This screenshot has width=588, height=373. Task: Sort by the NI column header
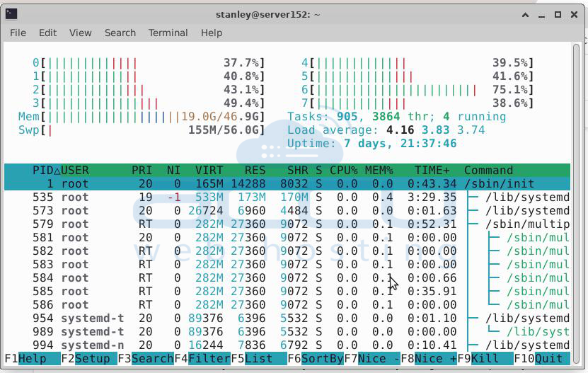[173, 171]
